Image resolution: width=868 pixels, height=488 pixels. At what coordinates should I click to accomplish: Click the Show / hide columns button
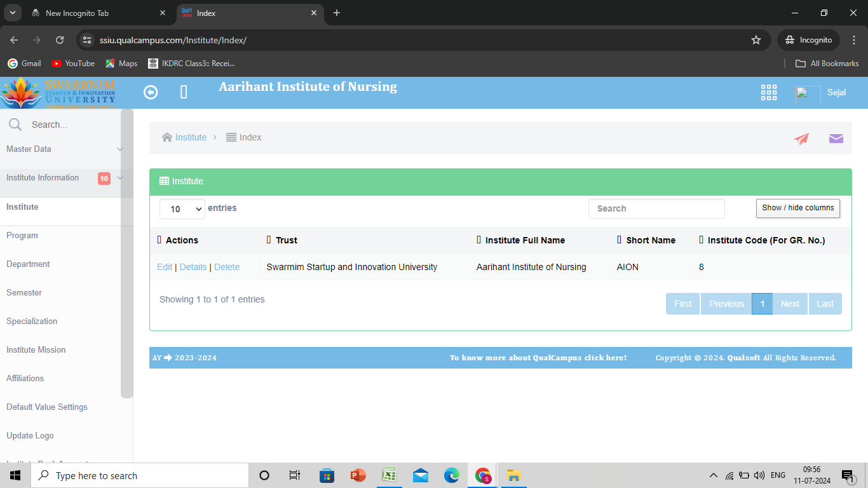pos(798,208)
